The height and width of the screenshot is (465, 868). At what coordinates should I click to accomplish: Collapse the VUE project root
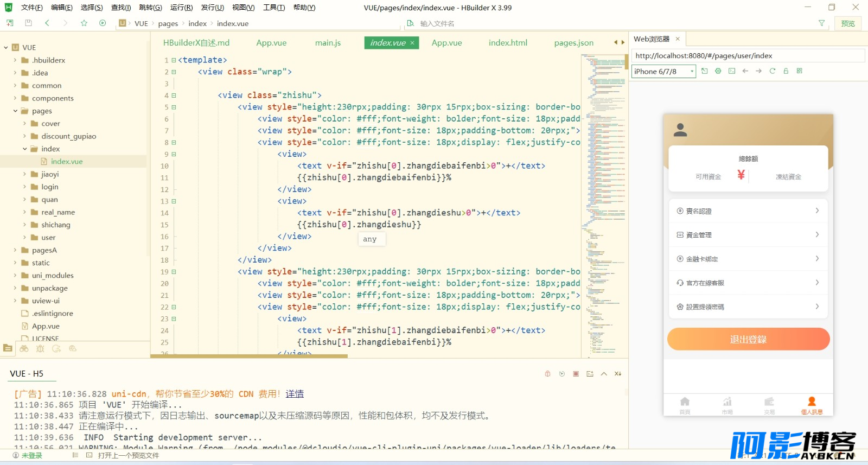click(6, 47)
